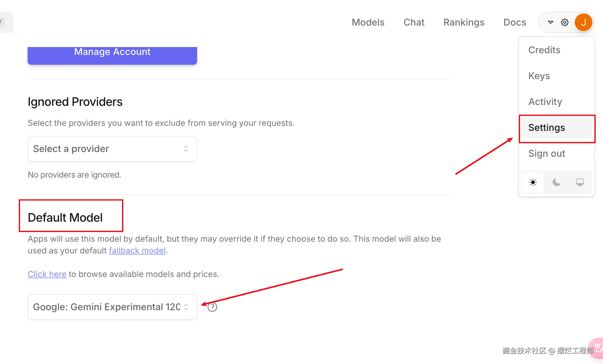Follow the fallback model link

click(137, 251)
